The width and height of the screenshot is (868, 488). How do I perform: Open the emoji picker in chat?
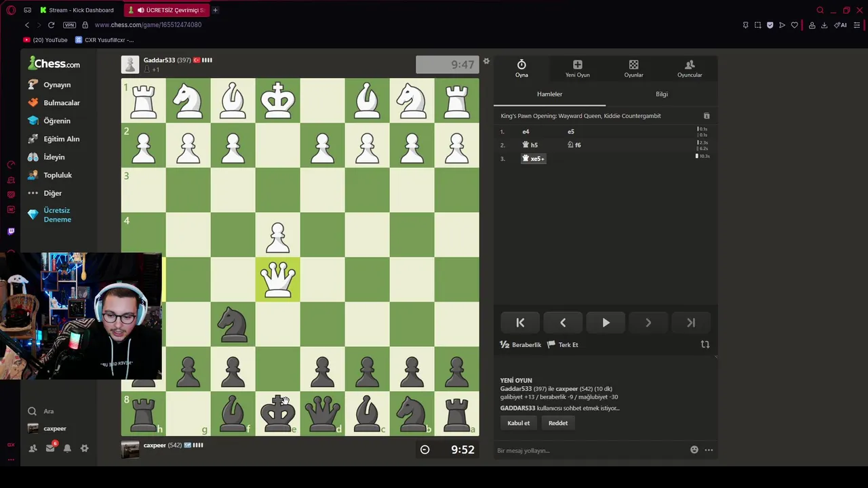click(x=694, y=450)
